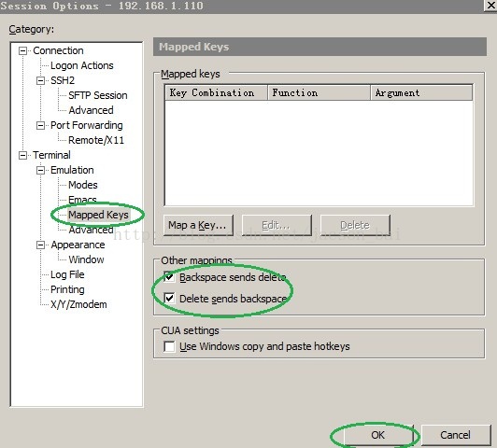Select Connection in the category tree

click(x=58, y=50)
